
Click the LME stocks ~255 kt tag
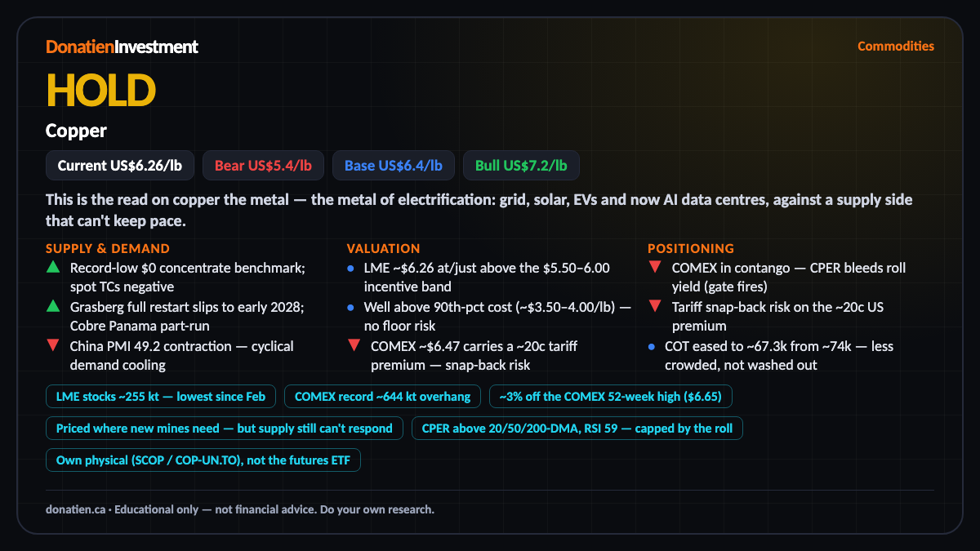(x=161, y=397)
